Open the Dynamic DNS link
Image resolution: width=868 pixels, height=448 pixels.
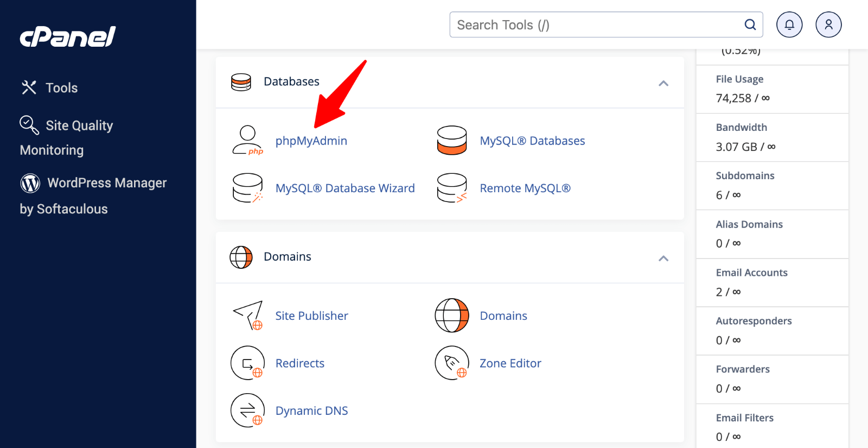pos(312,411)
